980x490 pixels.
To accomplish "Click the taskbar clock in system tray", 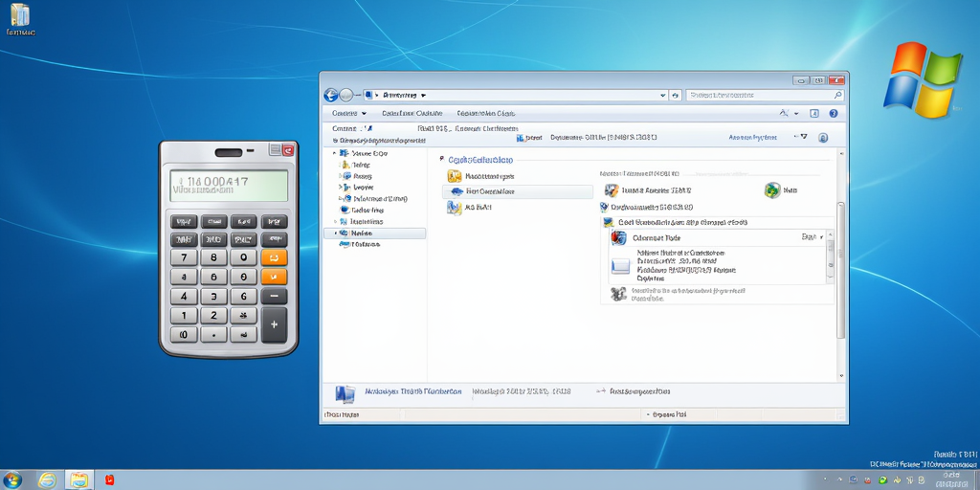I will pos(954,479).
